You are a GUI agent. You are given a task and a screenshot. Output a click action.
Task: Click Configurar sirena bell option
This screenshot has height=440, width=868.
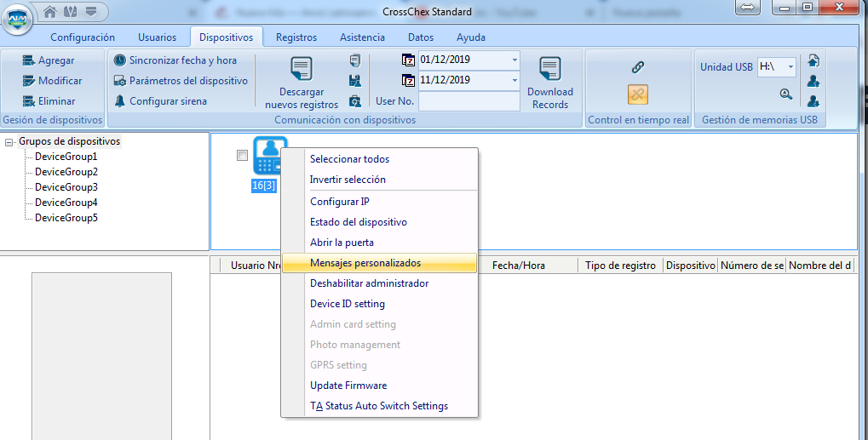[160, 101]
